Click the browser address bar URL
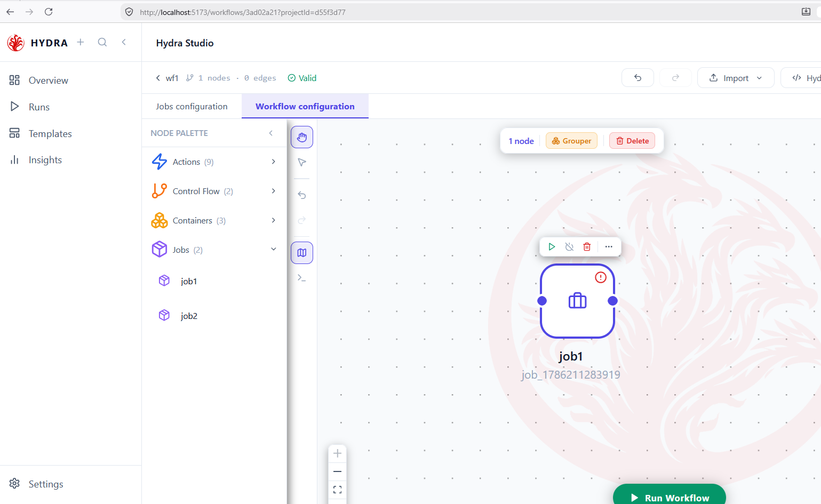This screenshot has width=821, height=504. [243, 12]
